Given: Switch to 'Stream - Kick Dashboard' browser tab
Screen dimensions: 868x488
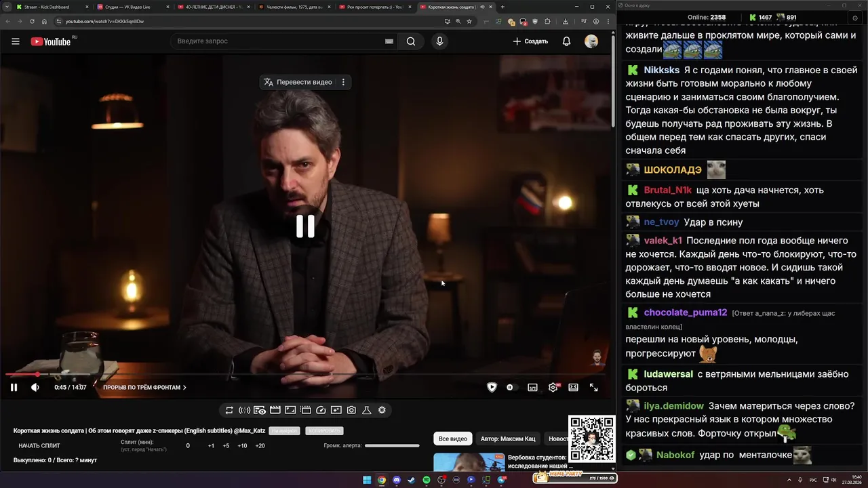Looking at the screenshot, I should click(52, 7).
